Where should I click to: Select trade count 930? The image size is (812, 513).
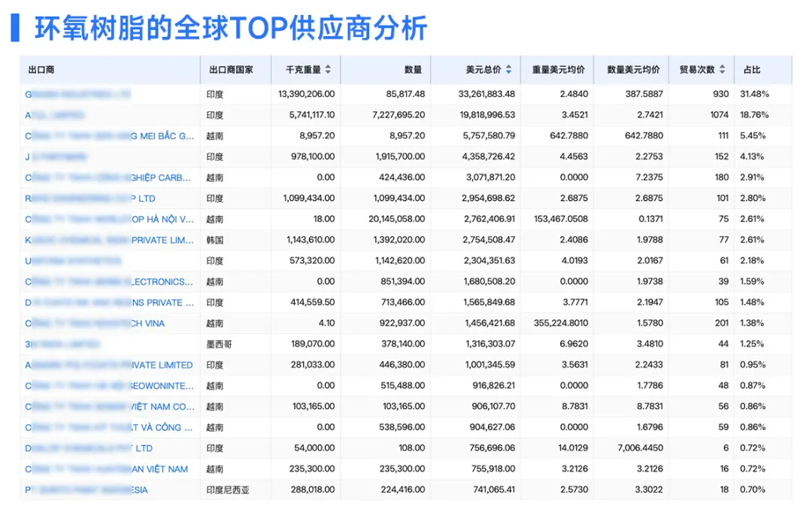tap(721, 94)
